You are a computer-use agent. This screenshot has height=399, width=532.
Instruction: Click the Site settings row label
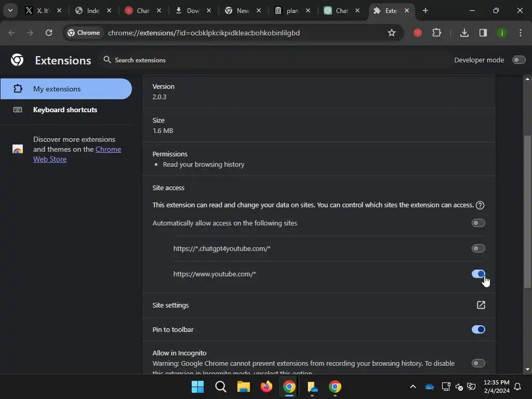pyautogui.click(x=170, y=305)
